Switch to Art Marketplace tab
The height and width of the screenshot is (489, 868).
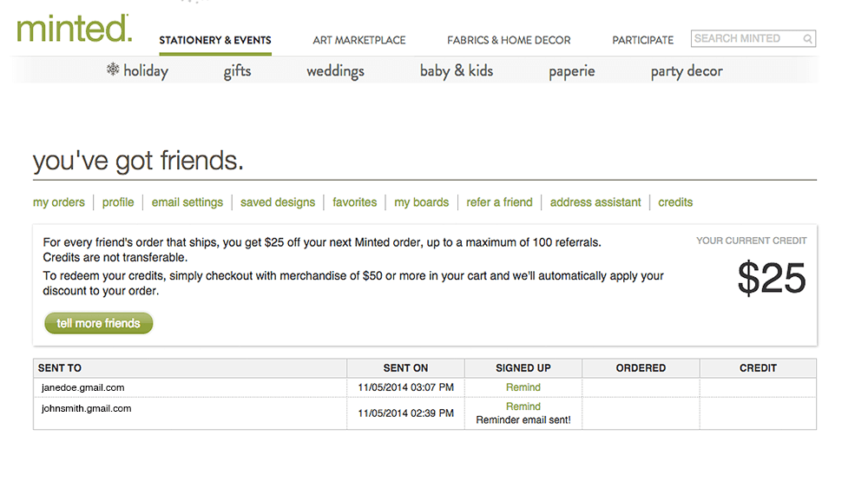[x=359, y=40]
